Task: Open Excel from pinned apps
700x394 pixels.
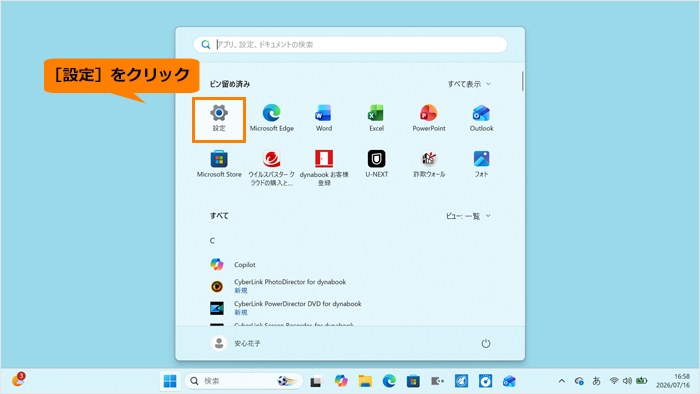Action: coord(376,119)
